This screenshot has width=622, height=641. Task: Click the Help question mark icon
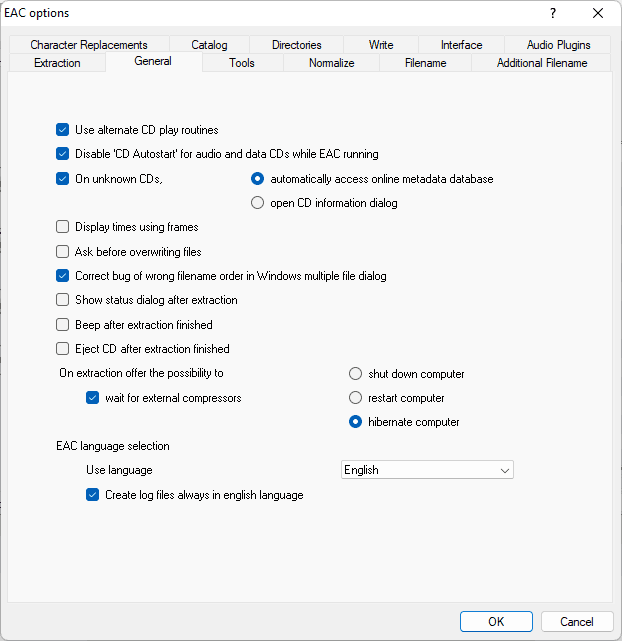(553, 13)
